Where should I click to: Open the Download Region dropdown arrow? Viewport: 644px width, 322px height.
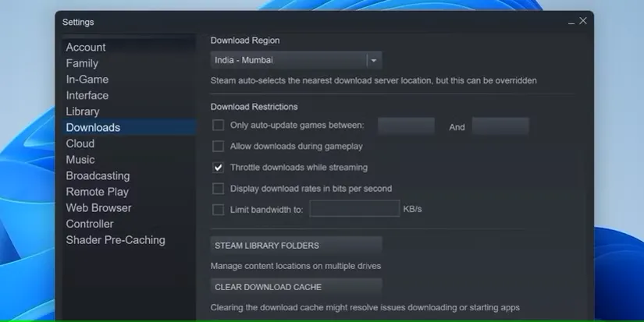pos(374,60)
